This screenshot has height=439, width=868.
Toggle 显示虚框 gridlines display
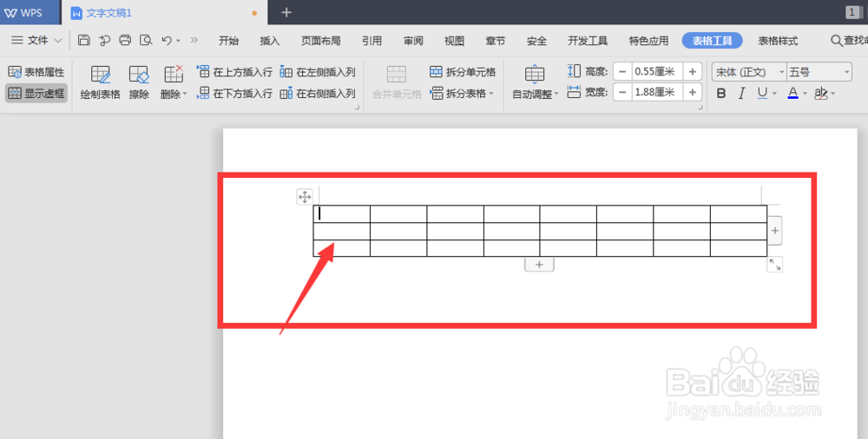[36, 93]
